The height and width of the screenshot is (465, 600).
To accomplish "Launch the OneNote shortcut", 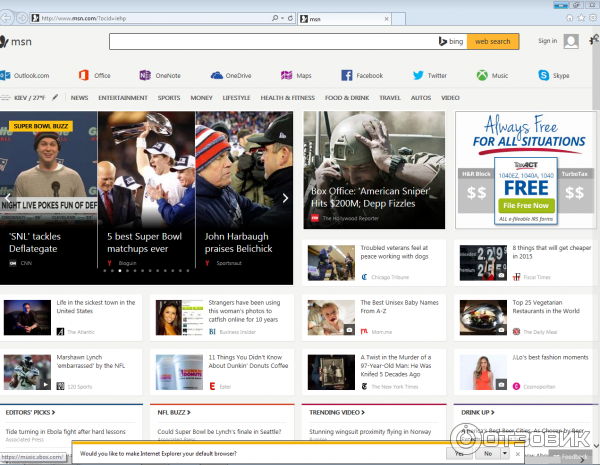I will [x=146, y=75].
